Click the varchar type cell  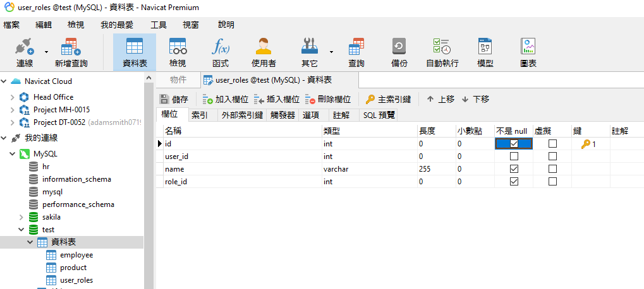(370, 169)
